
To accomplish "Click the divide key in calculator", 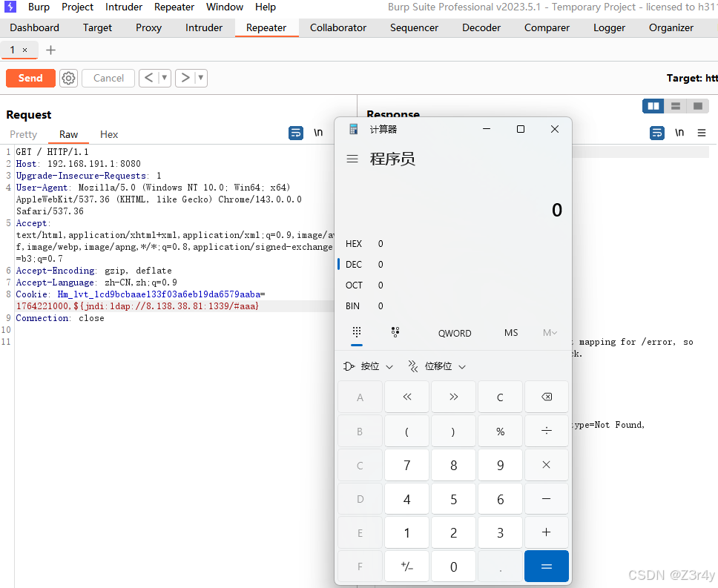I will (546, 431).
